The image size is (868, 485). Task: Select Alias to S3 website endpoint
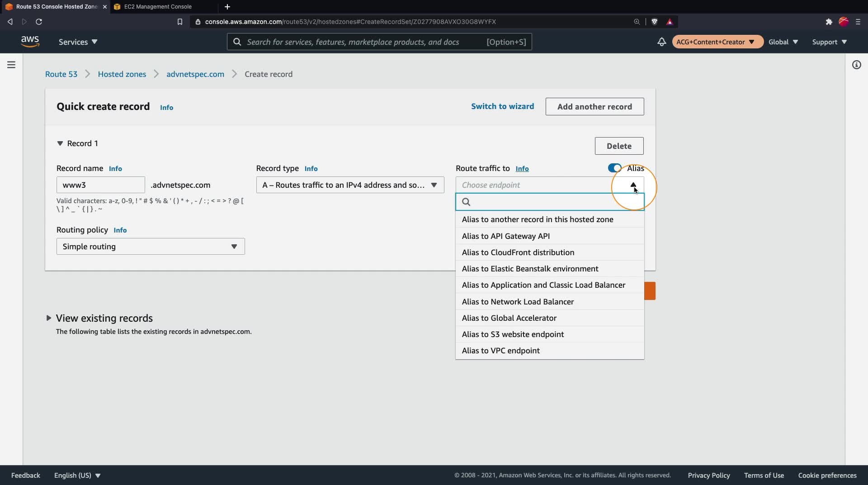point(550,334)
